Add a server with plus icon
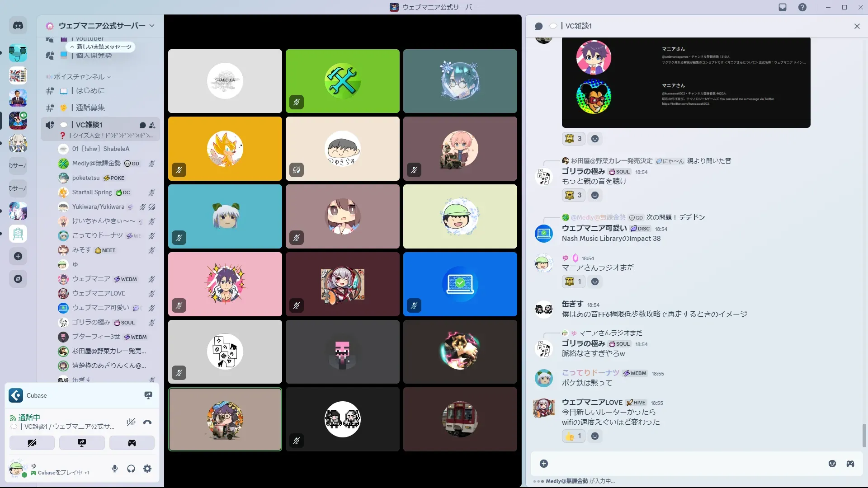 [18, 256]
